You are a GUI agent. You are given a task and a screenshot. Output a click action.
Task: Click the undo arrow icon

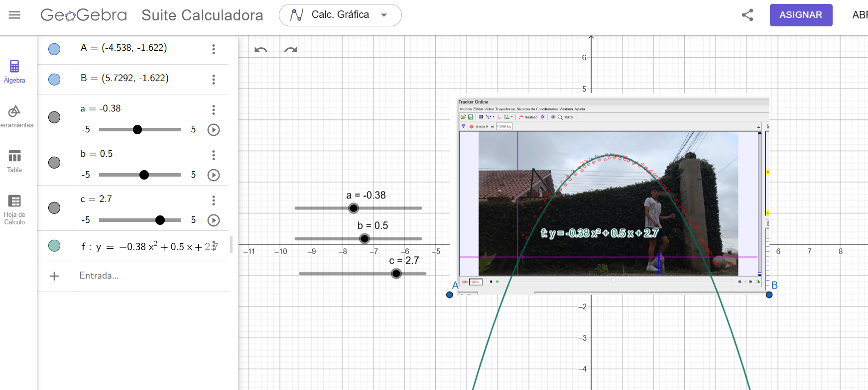click(x=260, y=50)
